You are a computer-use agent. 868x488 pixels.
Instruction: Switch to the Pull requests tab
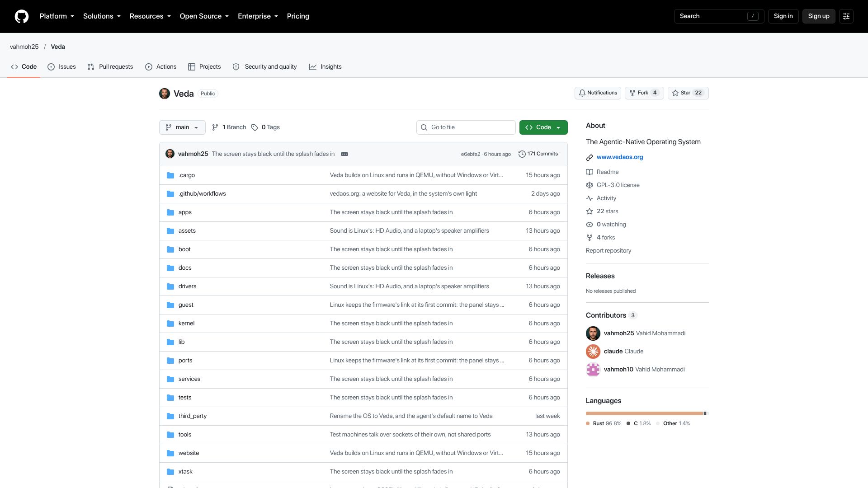click(x=110, y=67)
